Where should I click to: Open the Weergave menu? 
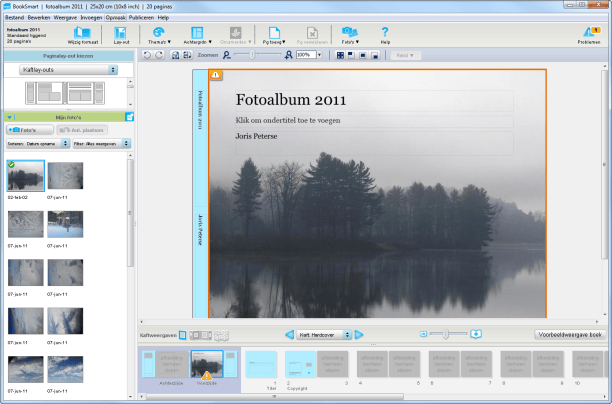[x=65, y=18]
